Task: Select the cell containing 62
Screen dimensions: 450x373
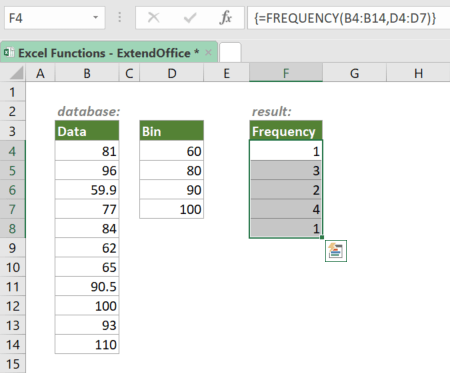Action: coord(87,248)
